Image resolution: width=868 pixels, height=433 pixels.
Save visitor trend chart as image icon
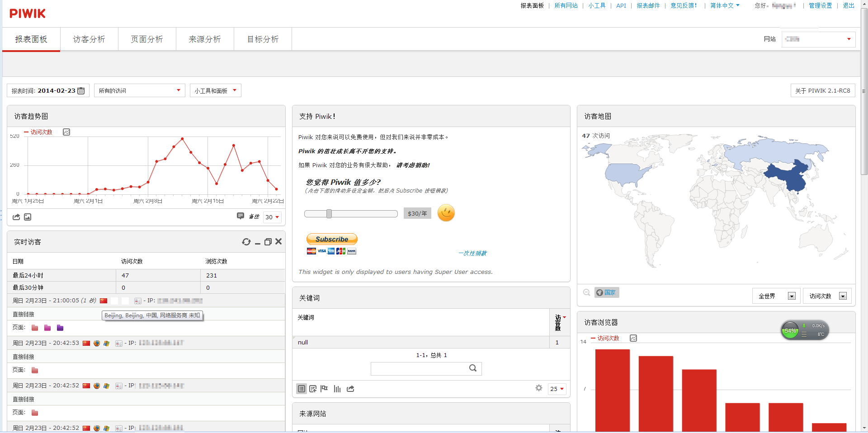click(28, 217)
